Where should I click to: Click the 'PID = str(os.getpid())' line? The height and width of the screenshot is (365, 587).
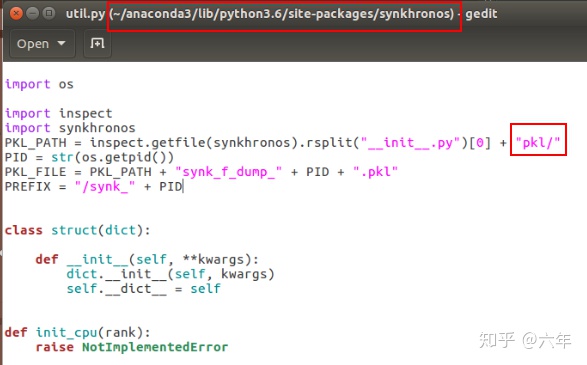[x=89, y=157]
